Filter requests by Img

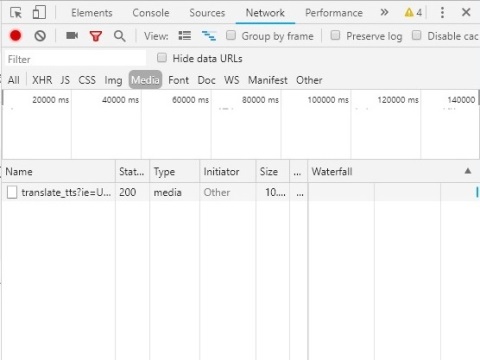click(113, 80)
